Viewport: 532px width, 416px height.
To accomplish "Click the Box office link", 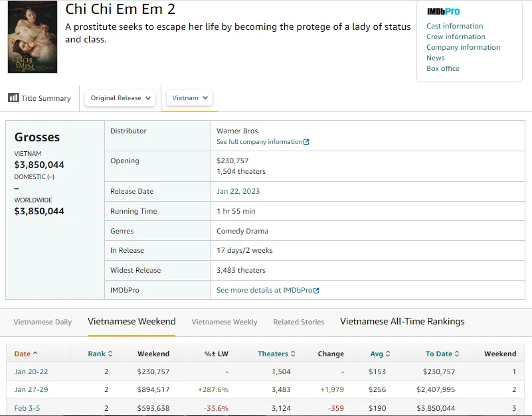I will coord(442,68).
